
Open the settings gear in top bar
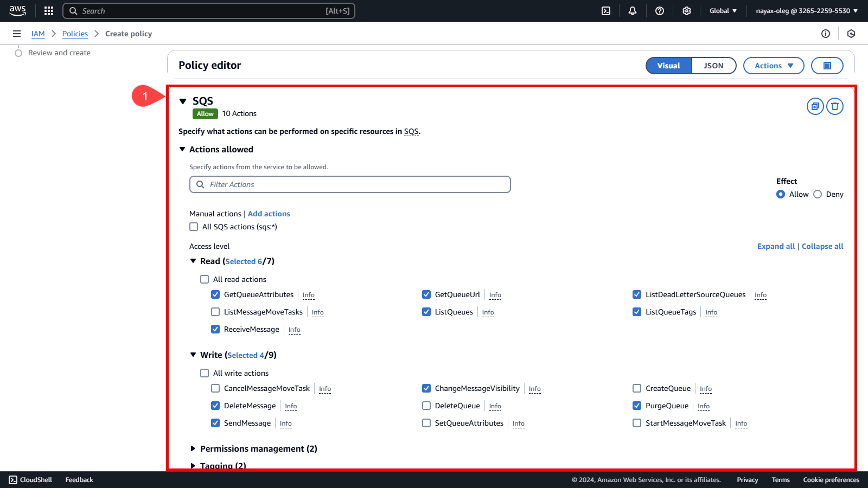tap(687, 11)
